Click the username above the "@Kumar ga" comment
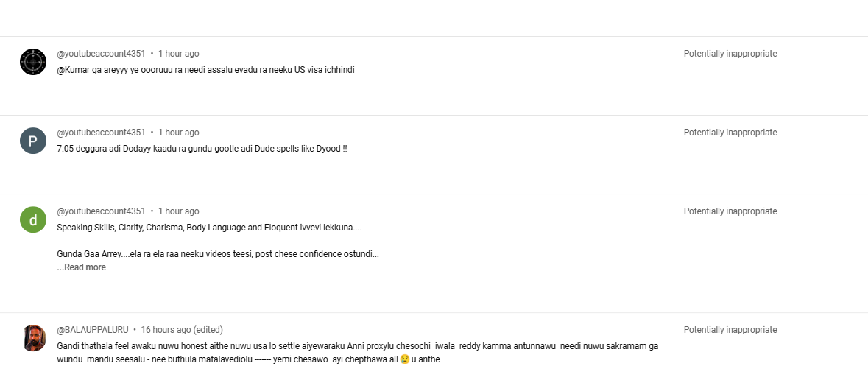This screenshot has width=868, height=391. 101,54
